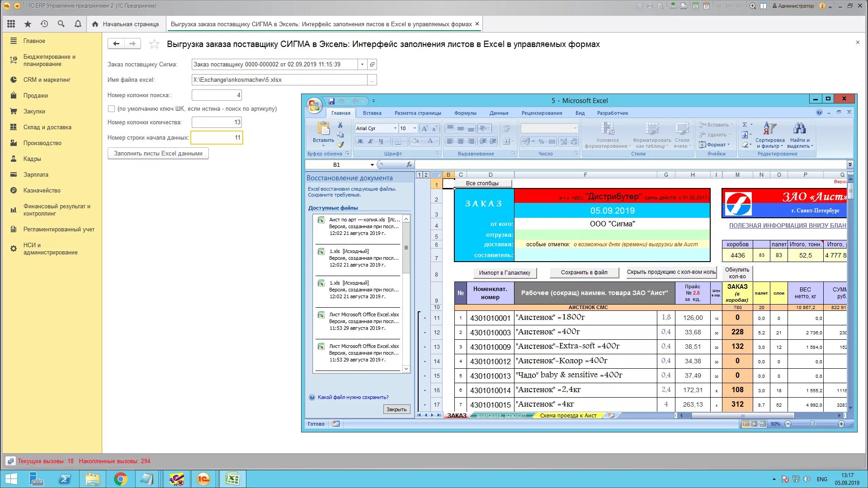Open font size dropdown in Excel

pyautogui.click(x=415, y=128)
